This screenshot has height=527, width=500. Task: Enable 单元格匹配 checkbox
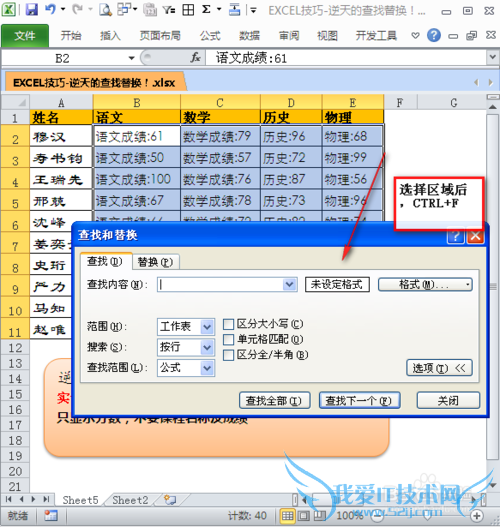[228, 339]
